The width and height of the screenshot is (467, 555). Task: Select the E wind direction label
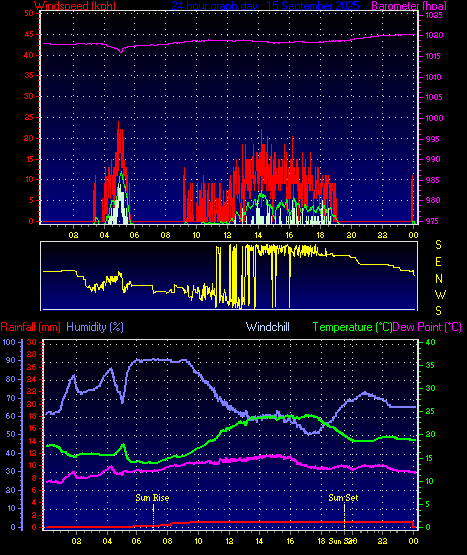(438, 262)
